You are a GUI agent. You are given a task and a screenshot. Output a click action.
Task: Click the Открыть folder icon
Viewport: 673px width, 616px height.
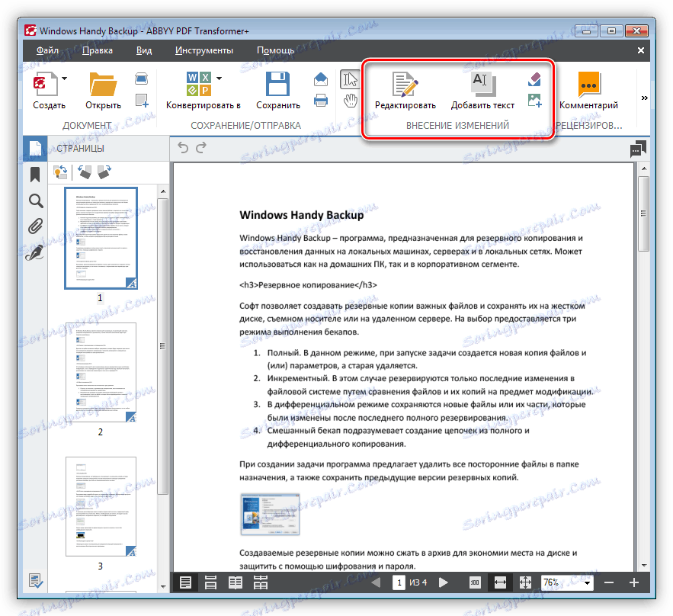click(x=103, y=84)
